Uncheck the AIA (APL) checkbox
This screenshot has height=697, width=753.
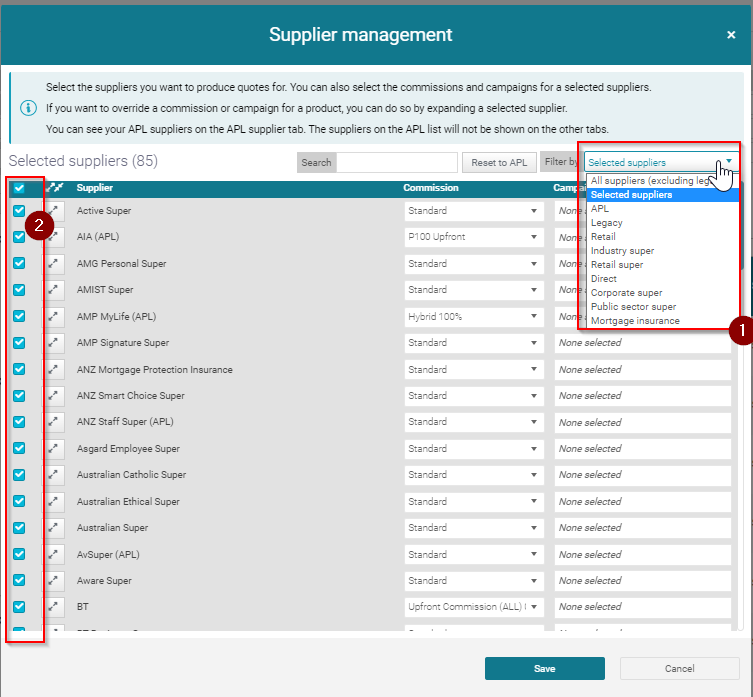tap(19, 237)
